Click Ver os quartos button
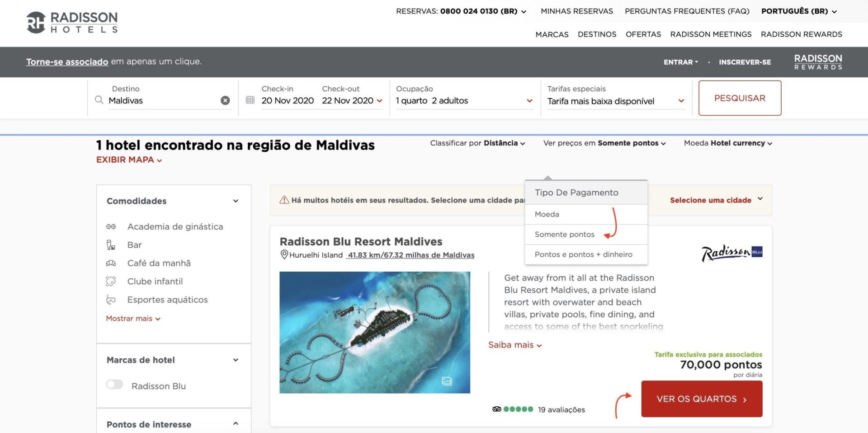This screenshot has width=868, height=433. pos(702,399)
